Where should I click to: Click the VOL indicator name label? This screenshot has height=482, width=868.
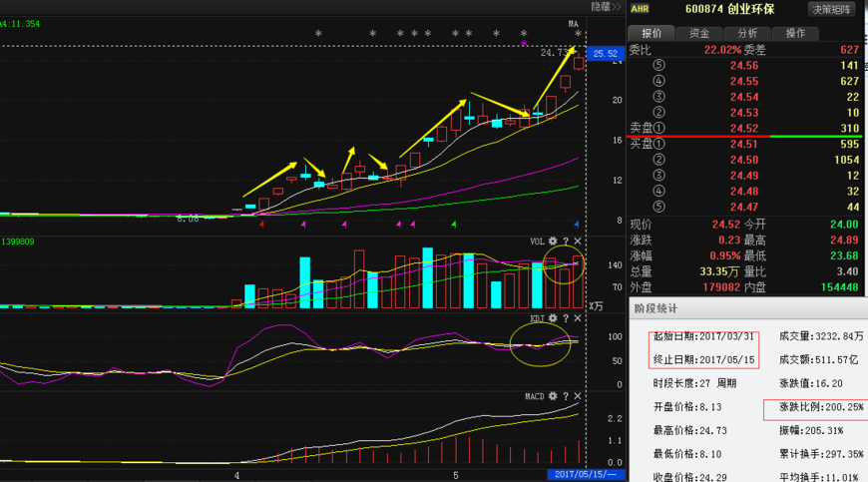click(537, 241)
